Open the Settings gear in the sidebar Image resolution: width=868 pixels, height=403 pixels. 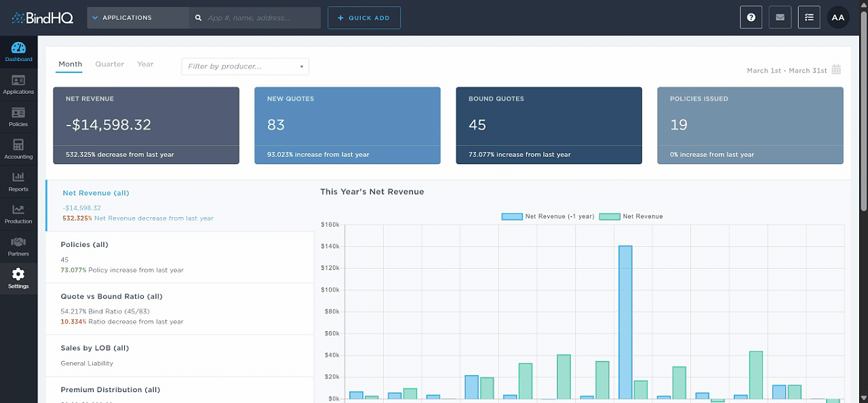click(18, 274)
